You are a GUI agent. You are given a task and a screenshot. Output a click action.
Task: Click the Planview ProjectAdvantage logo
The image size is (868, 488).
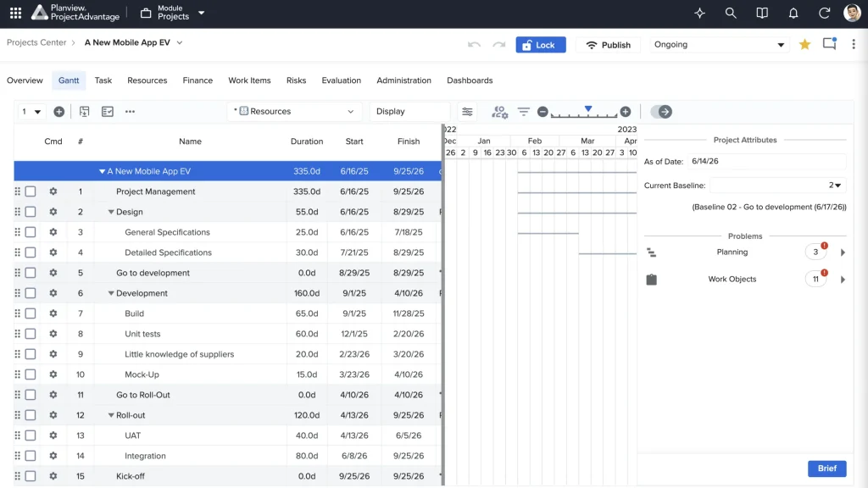(75, 13)
